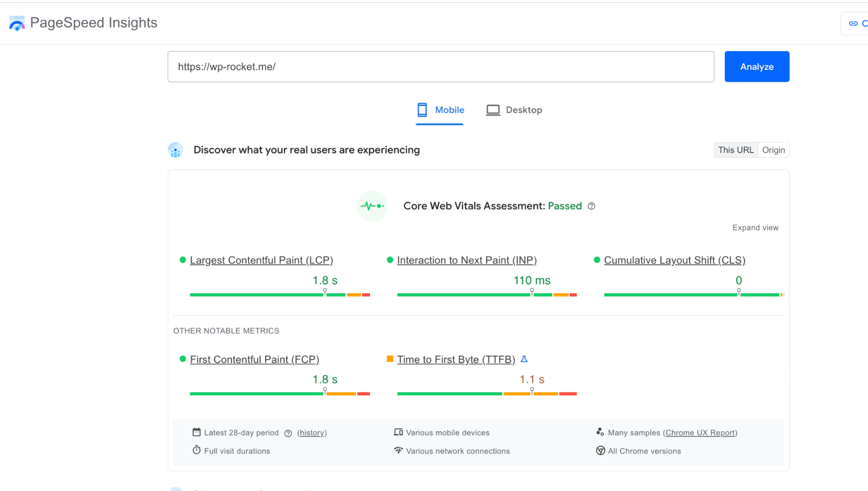This screenshot has width=868, height=491.
Task: Click the devices icon for Various mobile devices
Action: click(398, 432)
